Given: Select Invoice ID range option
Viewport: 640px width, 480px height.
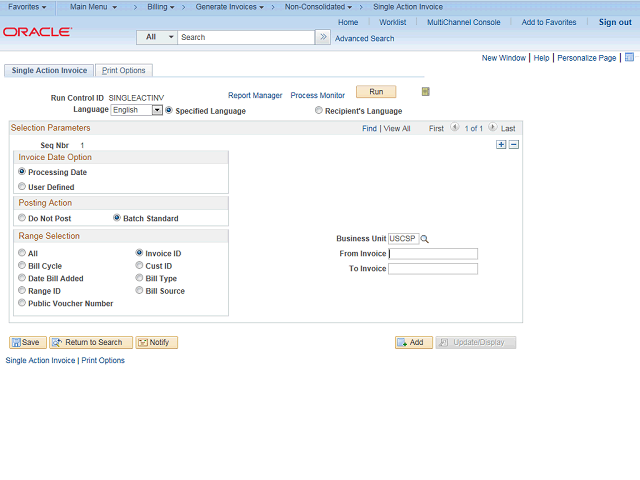Looking at the screenshot, I should coord(139,253).
